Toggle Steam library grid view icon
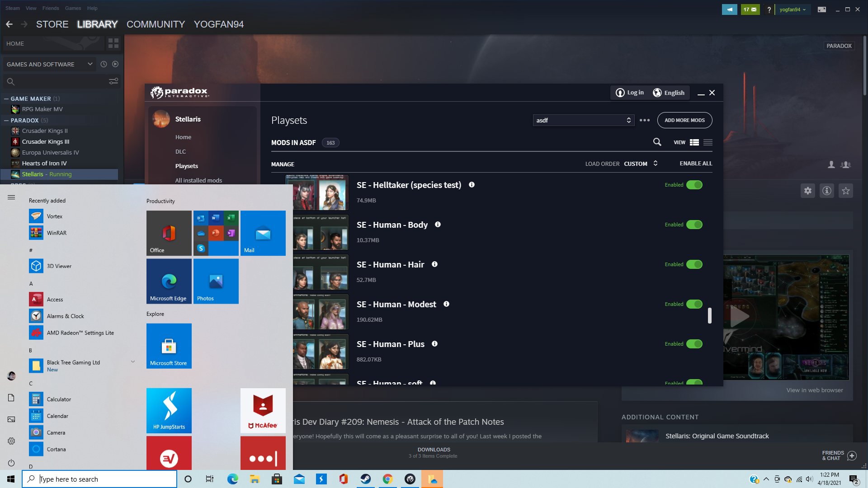The width and height of the screenshot is (868, 488). click(x=113, y=43)
